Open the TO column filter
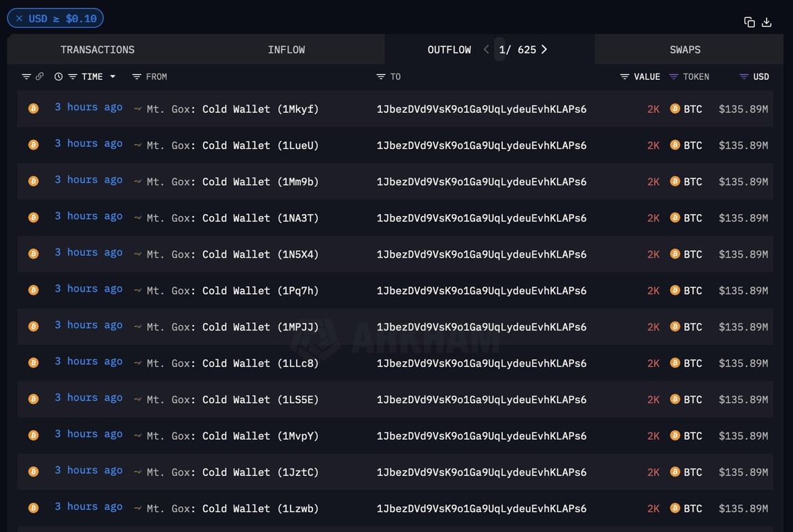This screenshot has width=793, height=532. click(381, 77)
